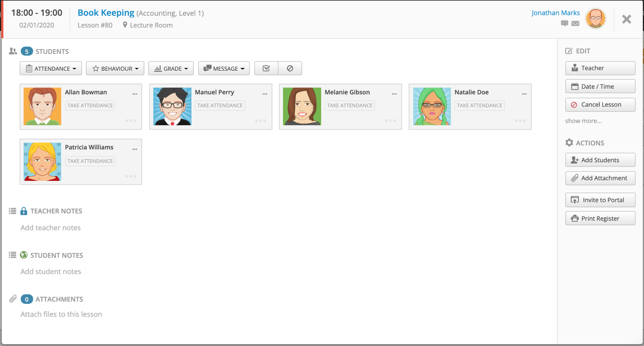Open the Message dropdown menu

[x=224, y=68]
